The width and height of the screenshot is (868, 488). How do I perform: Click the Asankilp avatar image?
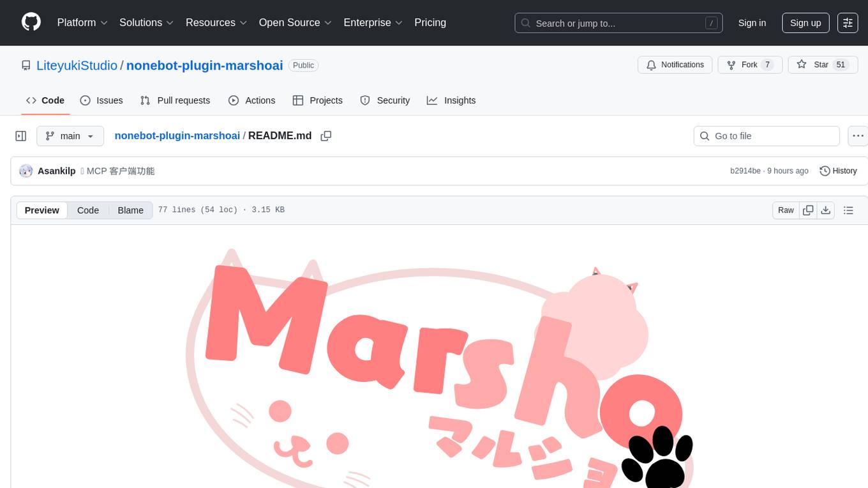coord(26,171)
